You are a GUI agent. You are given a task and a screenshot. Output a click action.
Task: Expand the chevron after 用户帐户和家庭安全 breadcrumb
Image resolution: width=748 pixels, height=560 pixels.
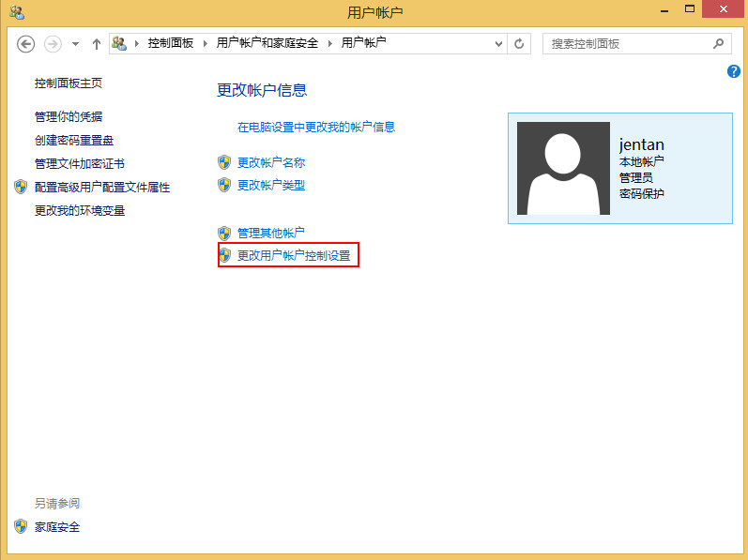(330, 43)
